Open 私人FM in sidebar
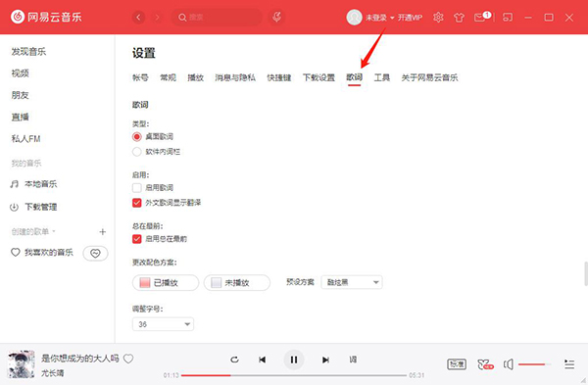 coord(25,139)
